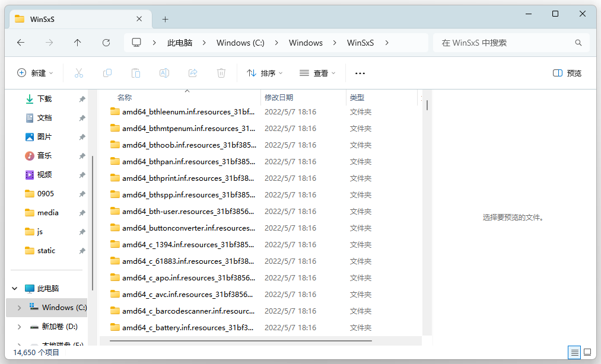Click pin icon next to 0905
This screenshot has height=364, width=601.
tap(82, 194)
